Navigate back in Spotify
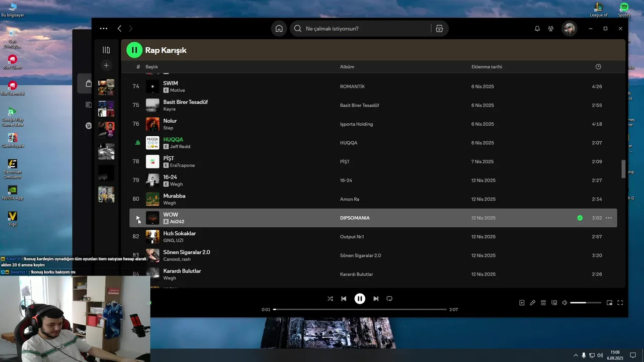The width and height of the screenshot is (644, 362). (x=119, y=29)
